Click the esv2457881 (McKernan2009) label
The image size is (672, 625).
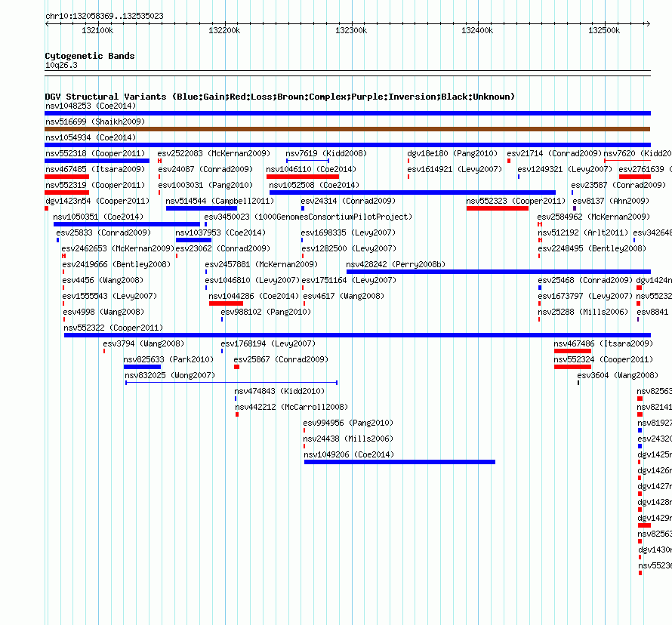[x=261, y=264]
